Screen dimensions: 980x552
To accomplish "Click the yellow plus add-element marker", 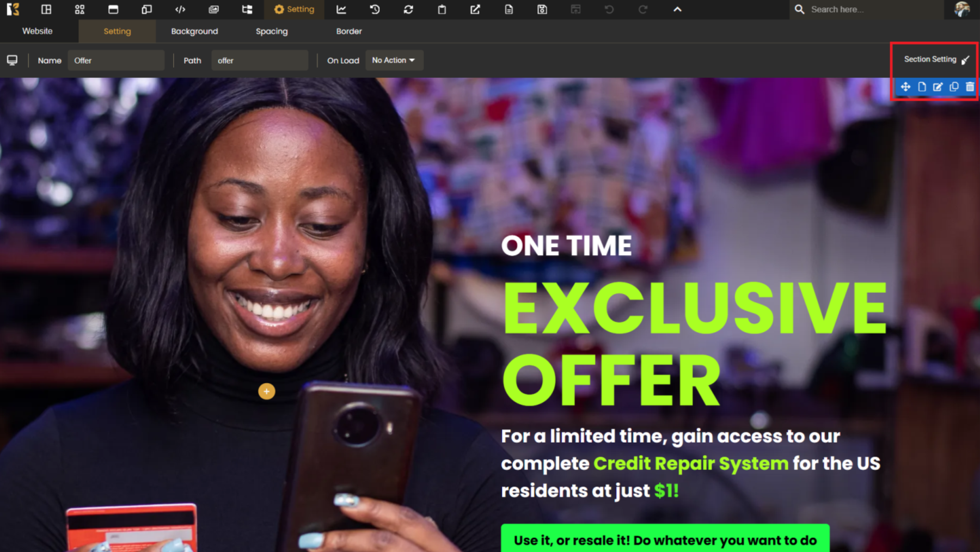I will pyautogui.click(x=267, y=391).
